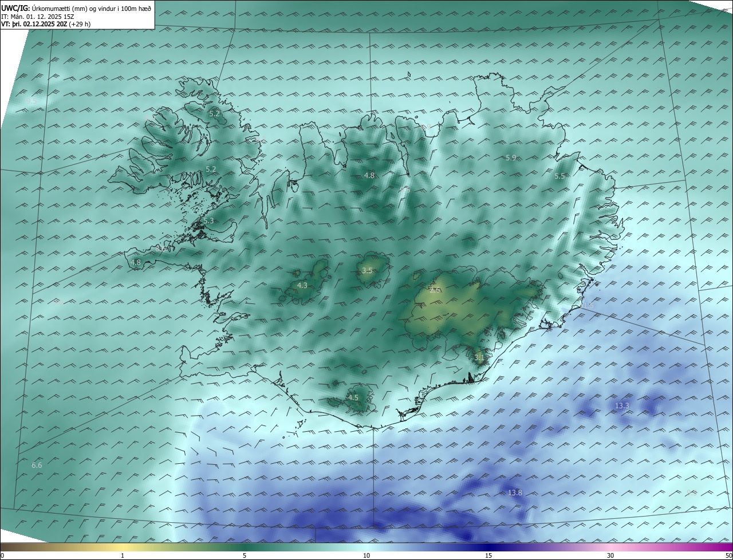Click the 4.3 value on the glacier outline

[x=302, y=285]
